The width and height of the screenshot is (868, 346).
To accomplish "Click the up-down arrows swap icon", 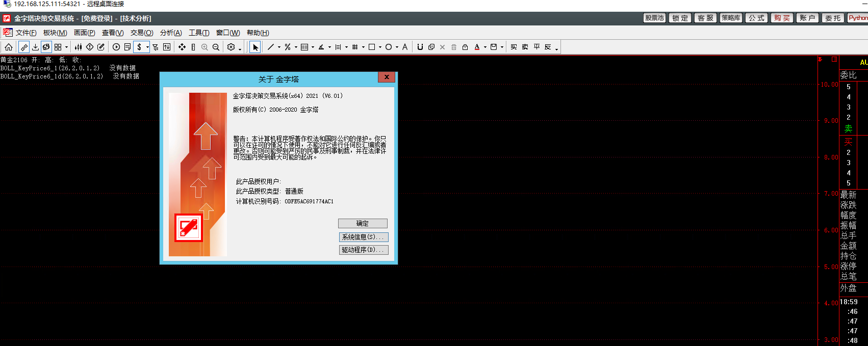I will pos(167,47).
